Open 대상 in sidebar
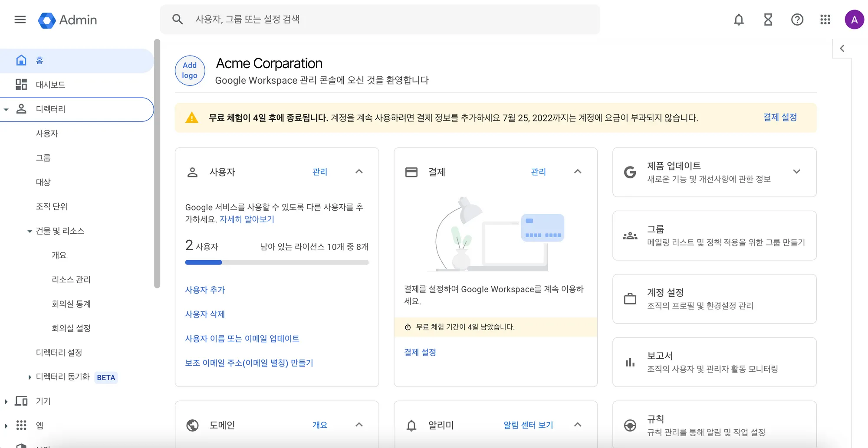Screen dimensions: 868x448 43,182
